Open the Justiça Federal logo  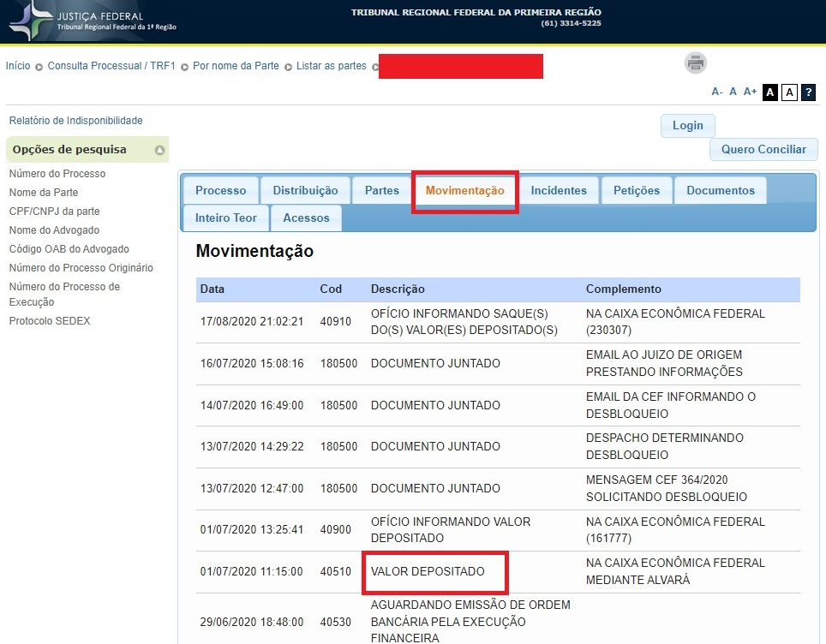93,21
